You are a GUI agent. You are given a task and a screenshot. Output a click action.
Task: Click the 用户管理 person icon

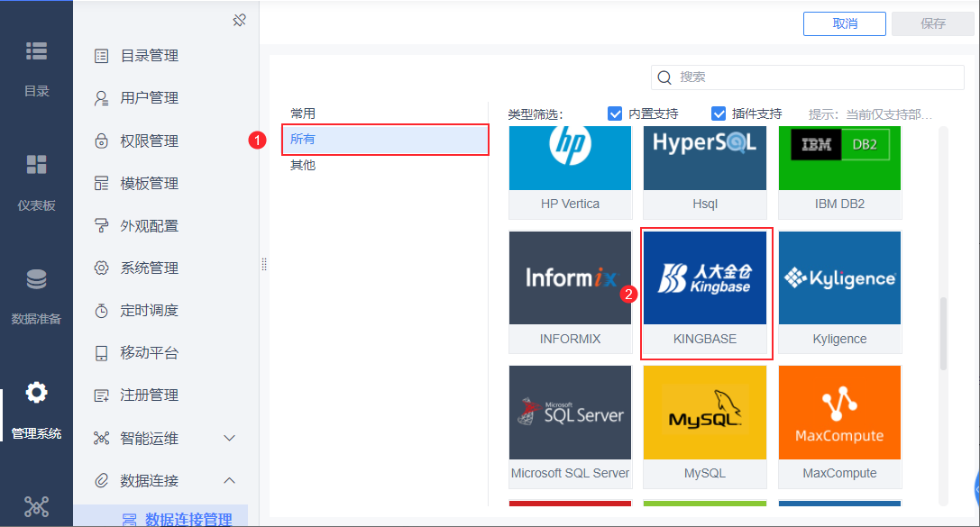coord(101,99)
